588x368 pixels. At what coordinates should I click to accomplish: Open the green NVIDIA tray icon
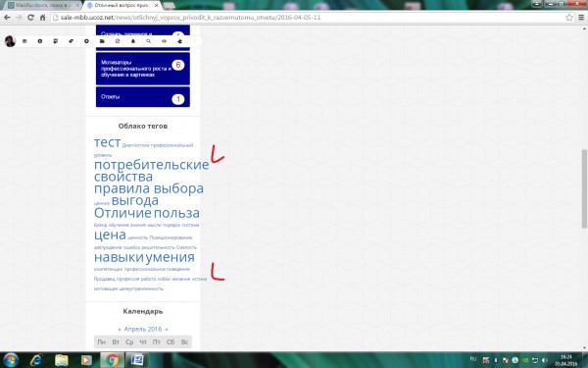pos(525,360)
